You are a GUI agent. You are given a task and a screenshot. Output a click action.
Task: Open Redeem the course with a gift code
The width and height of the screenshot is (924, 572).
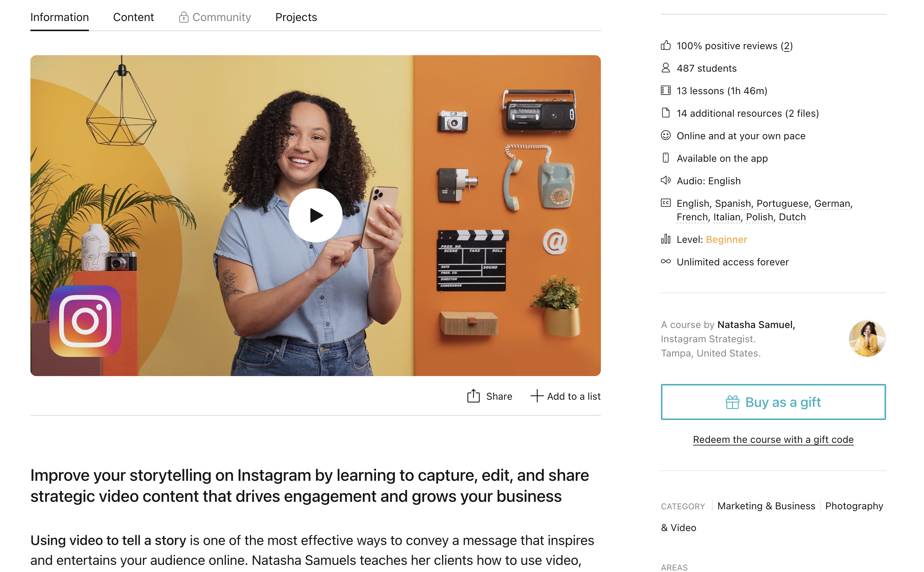[773, 439]
